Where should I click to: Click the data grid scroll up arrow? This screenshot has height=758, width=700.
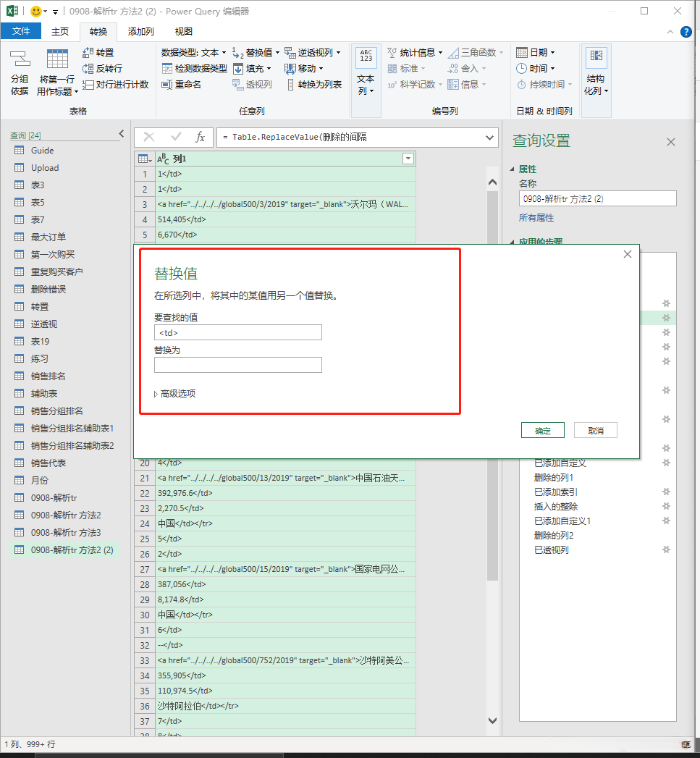pyautogui.click(x=493, y=182)
